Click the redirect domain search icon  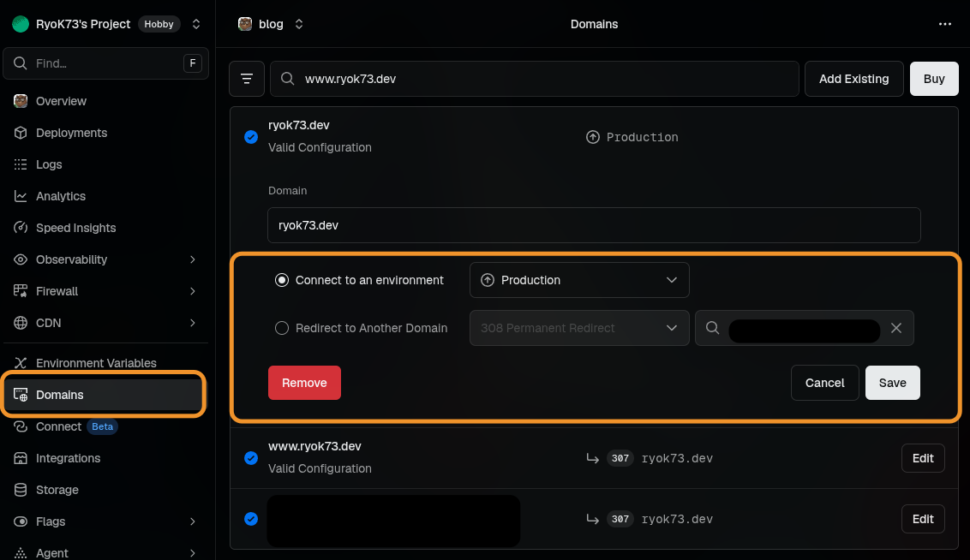(712, 328)
